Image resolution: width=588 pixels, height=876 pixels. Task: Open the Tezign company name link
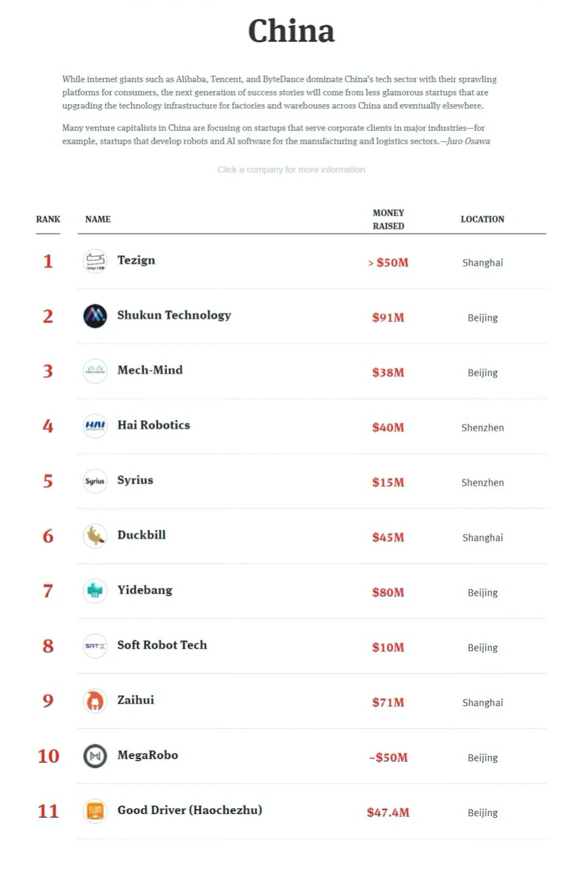(136, 260)
